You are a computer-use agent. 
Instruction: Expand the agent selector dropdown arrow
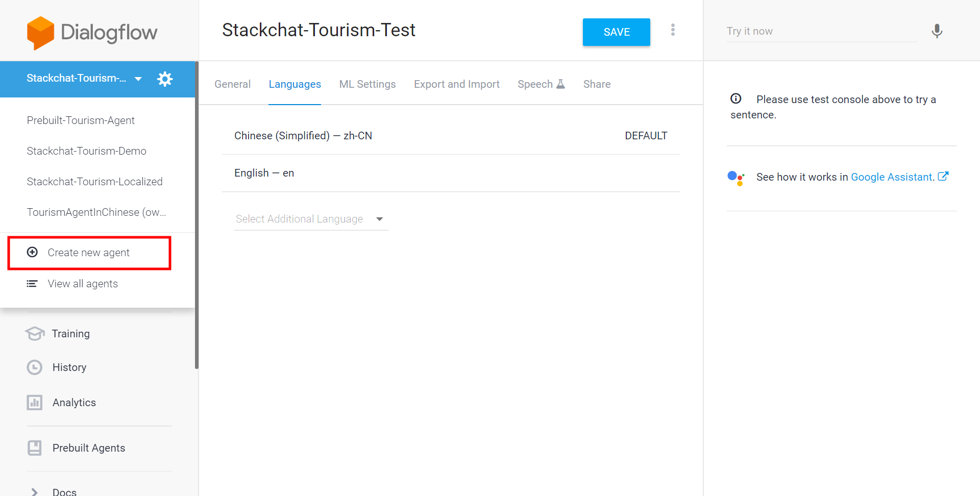tap(138, 79)
